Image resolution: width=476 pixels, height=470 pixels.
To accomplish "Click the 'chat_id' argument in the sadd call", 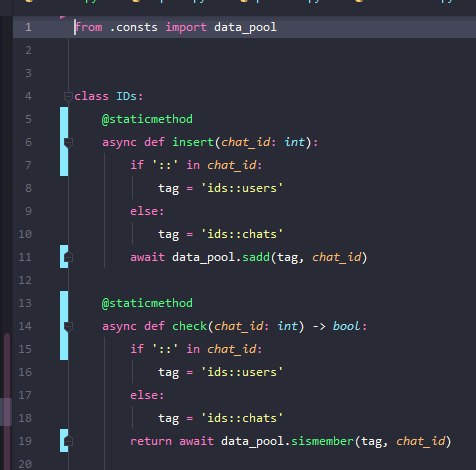I will 337,257.
